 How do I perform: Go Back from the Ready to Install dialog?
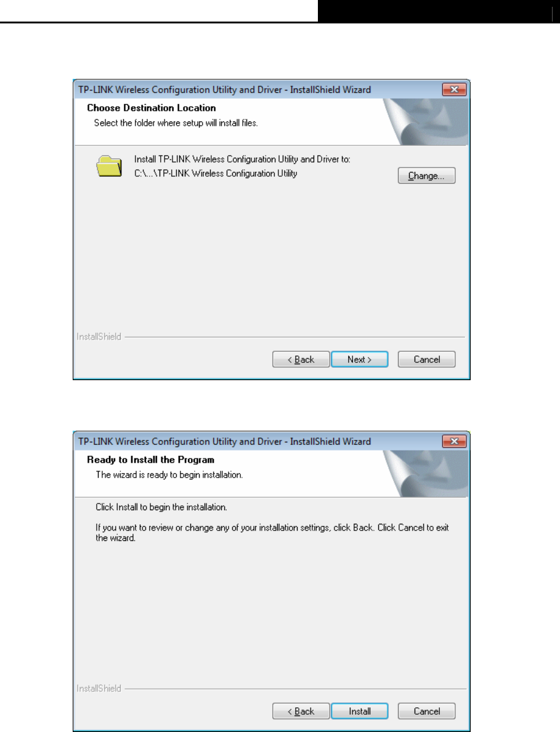[x=301, y=711]
